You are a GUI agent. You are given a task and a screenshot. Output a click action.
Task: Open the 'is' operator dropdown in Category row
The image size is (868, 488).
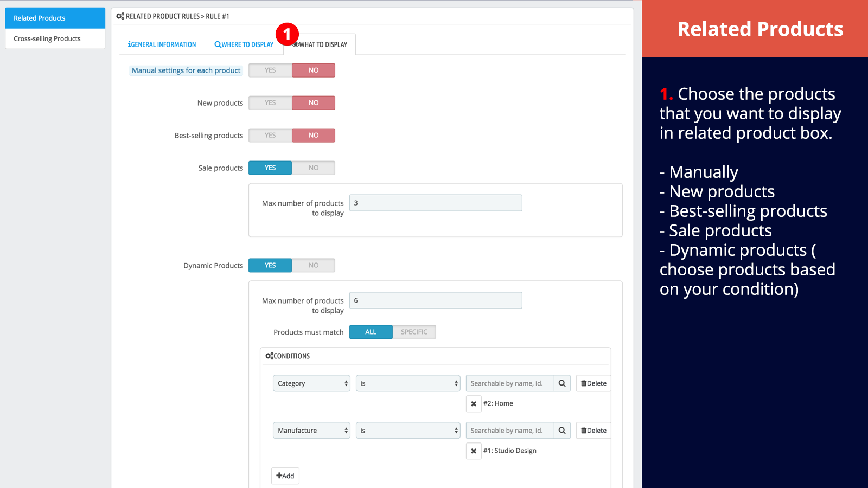pyautogui.click(x=408, y=383)
